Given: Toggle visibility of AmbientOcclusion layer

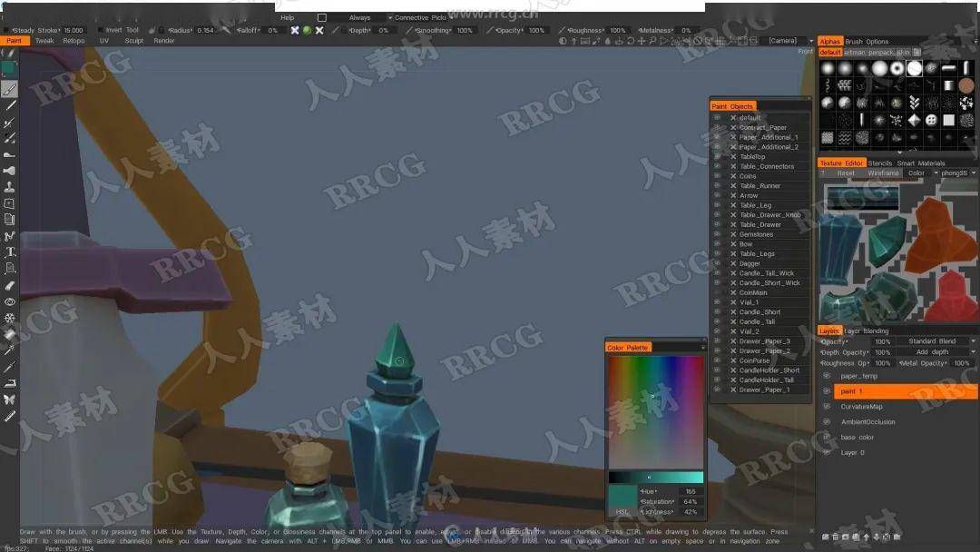Looking at the screenshot, I should tap(826, 422).
